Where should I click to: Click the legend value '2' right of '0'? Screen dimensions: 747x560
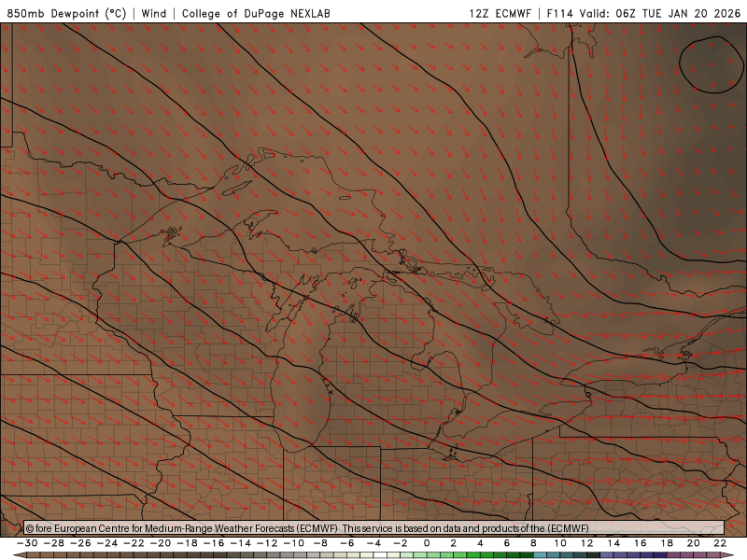(454, 543)
